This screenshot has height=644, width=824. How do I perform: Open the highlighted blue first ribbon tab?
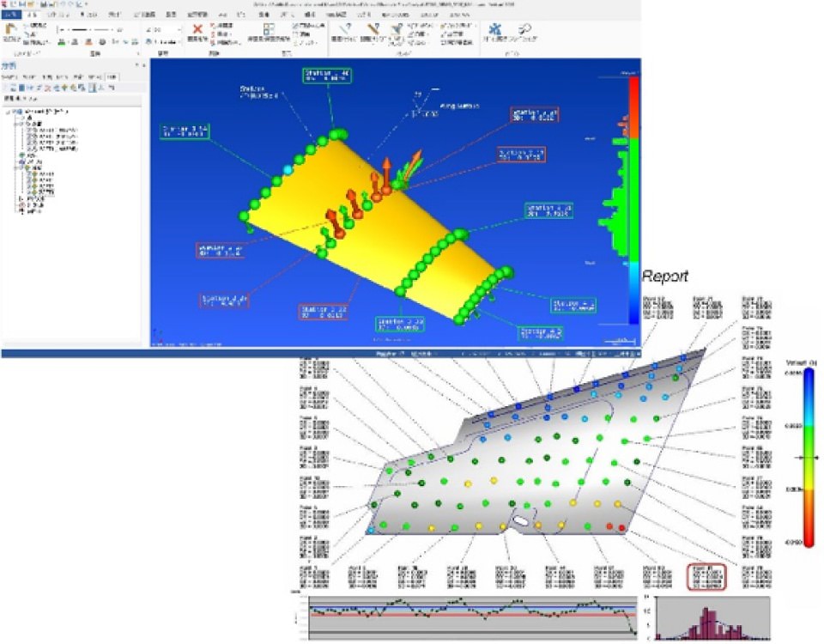click(10, 15)
